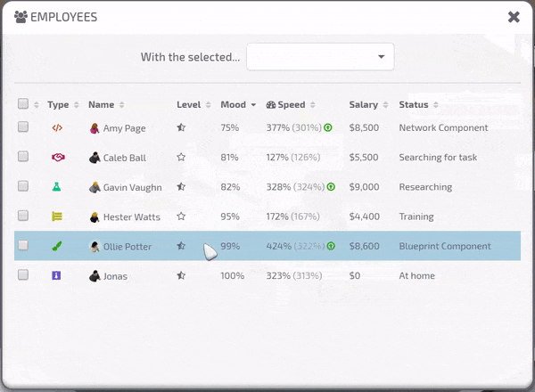The width and height of the screenshot is (535, 392).
Task: Click Ollie Potter's green paintbrush icon
Action: pyautogui.click(x=57, y=246)
